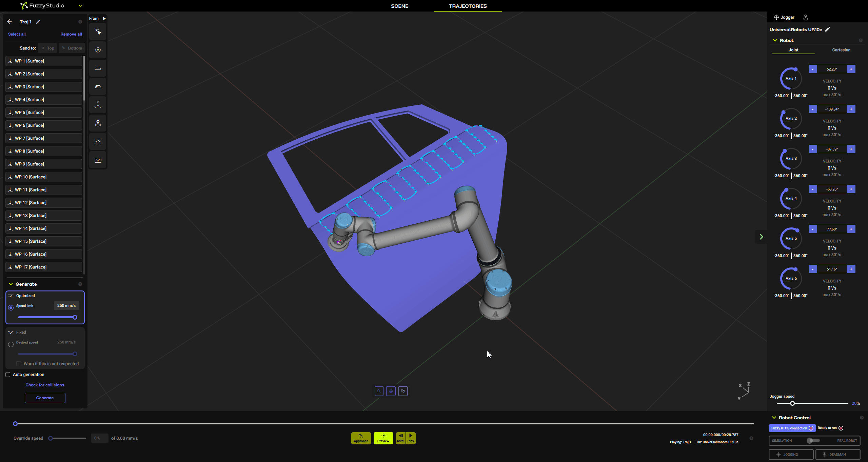Click the help icon beside the Traj 1 title
Image resolution: width=868 pixels, height=462 pixels.
[x=80, y=22]
